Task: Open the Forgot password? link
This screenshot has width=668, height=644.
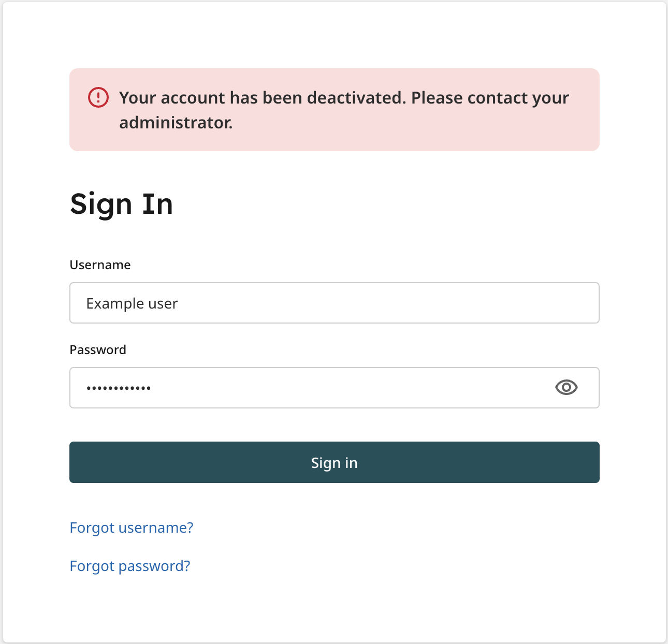Action: pos(130,566)
